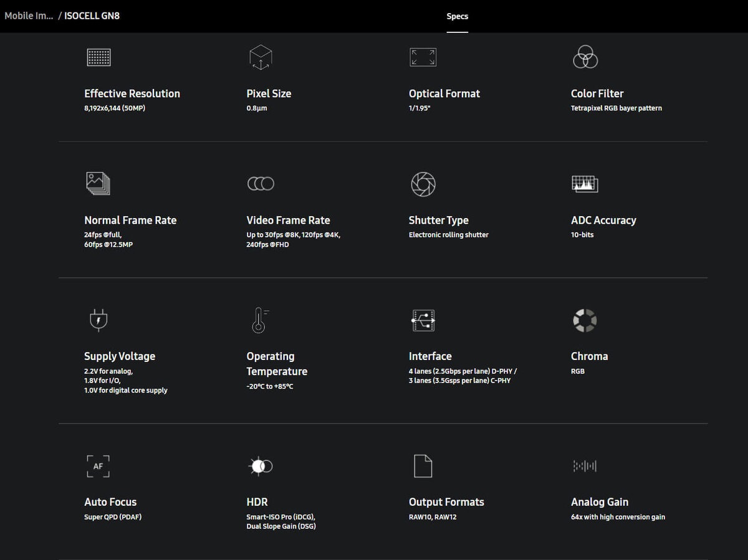Select Up to 30fps @8K line

click(294, 235)
